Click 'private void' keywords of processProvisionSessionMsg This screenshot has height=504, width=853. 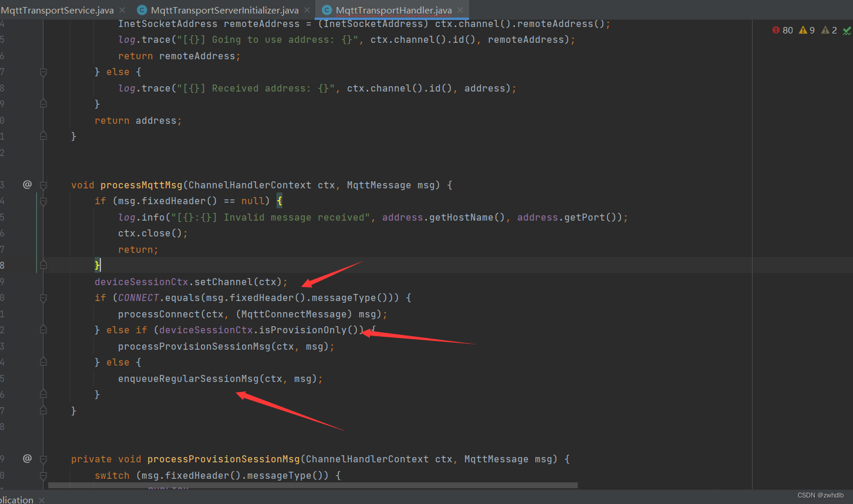(x=106, y=459)
